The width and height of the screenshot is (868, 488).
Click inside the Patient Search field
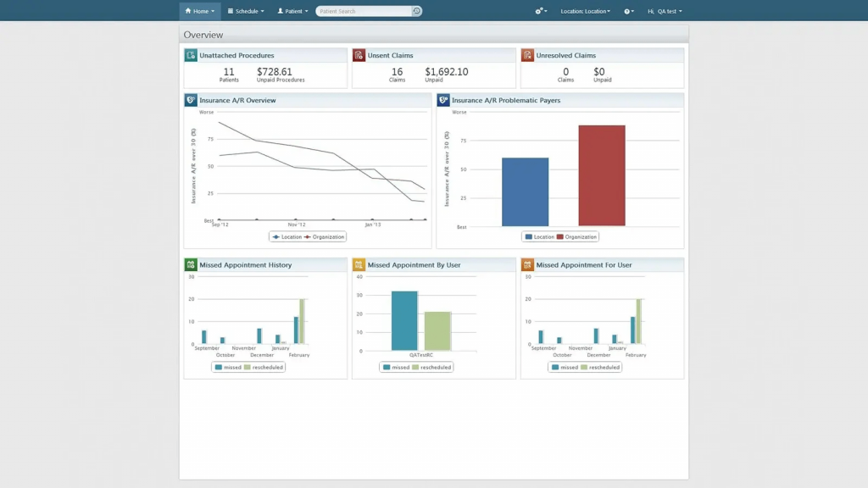coord(364,10)
